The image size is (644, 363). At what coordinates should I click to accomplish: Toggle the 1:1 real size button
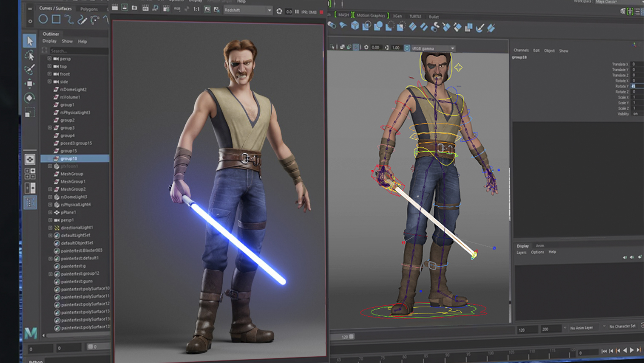[196, 9]
